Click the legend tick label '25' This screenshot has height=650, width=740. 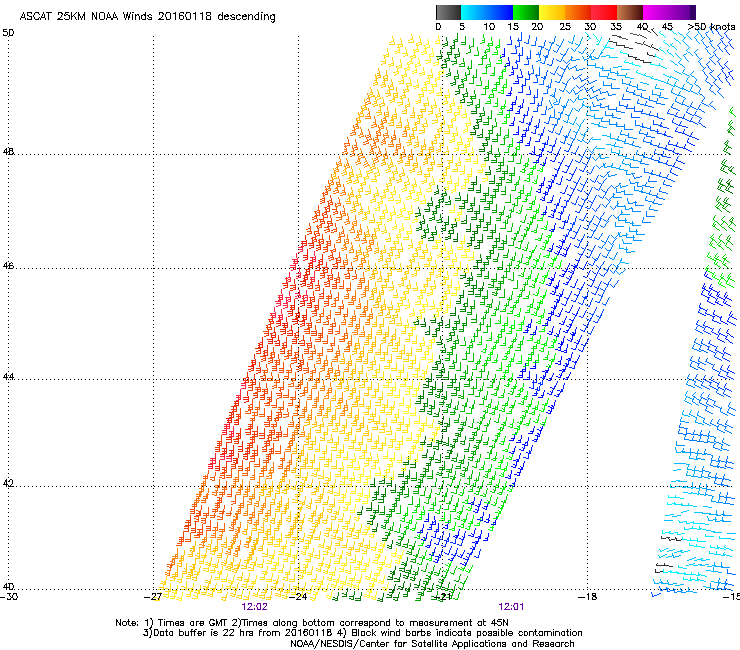tap(565, 27)
